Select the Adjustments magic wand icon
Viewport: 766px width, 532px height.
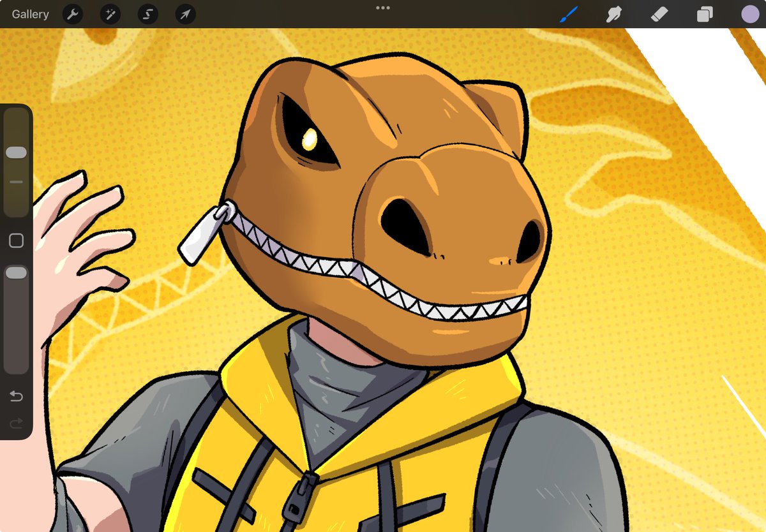(x=110, y=14)
